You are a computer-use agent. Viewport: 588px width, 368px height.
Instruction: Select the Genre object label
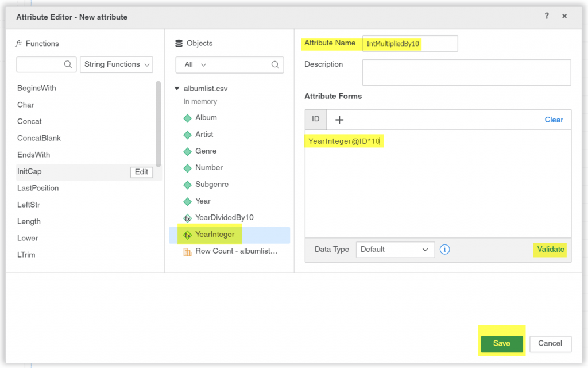(206, 151)
